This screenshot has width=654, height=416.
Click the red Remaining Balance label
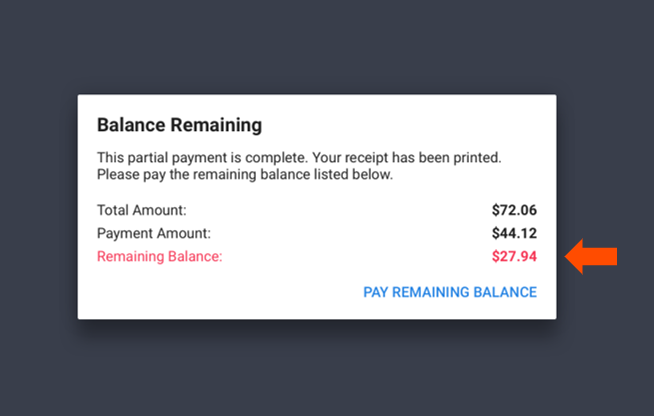tap(159, 256)
